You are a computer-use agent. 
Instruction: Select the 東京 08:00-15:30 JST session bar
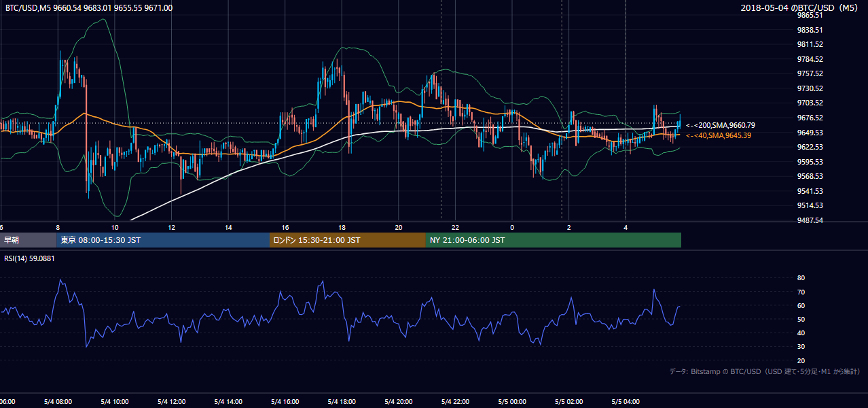point(163,240)
